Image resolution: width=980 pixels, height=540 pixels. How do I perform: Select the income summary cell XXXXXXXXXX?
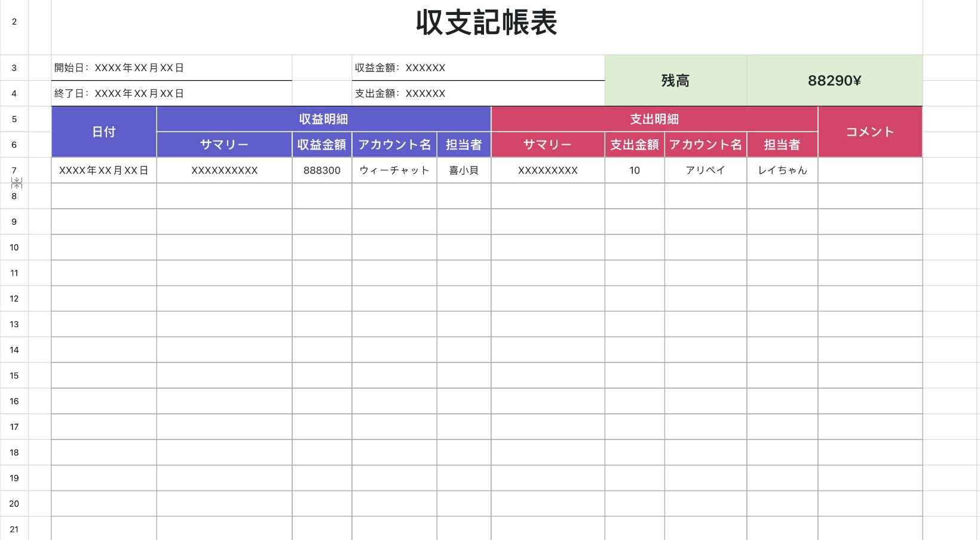click(x=224, y=170)
